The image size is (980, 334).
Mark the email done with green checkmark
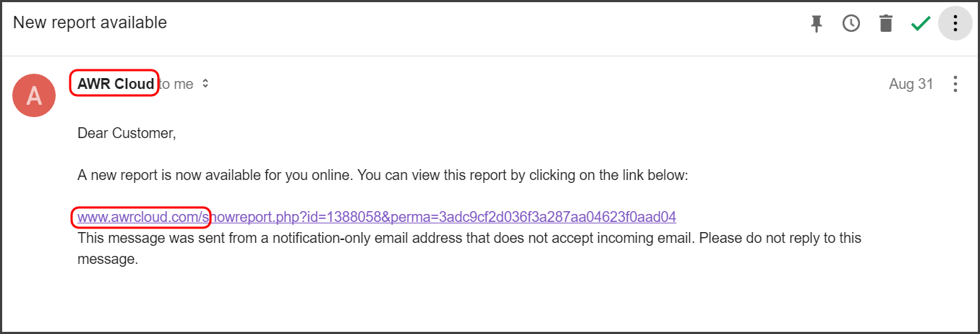pos(921,24)
